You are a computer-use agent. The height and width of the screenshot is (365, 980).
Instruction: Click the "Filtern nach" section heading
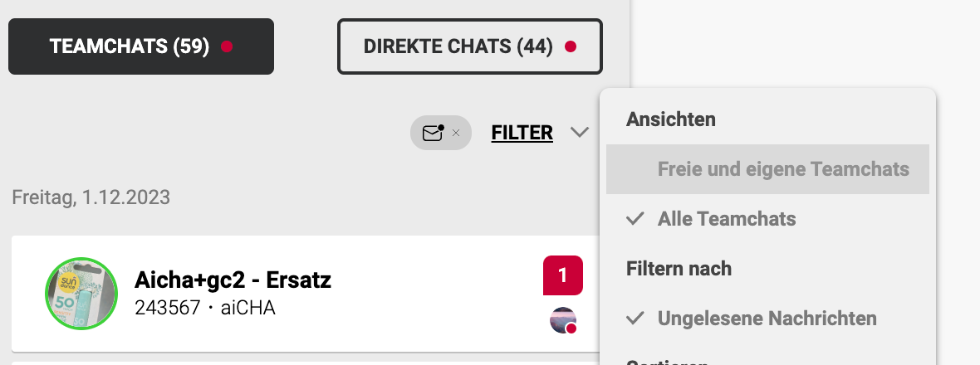(x=679, y=269)
